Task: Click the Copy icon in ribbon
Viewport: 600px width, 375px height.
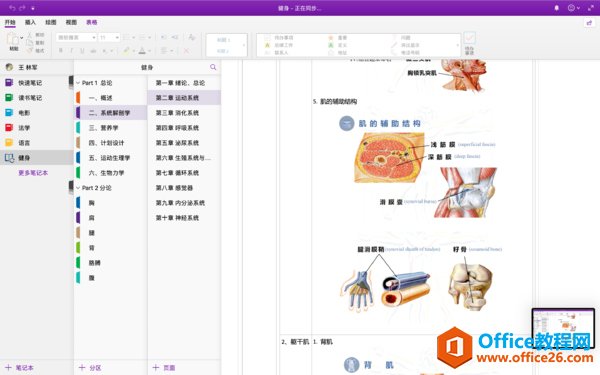Action: (30, 42)
